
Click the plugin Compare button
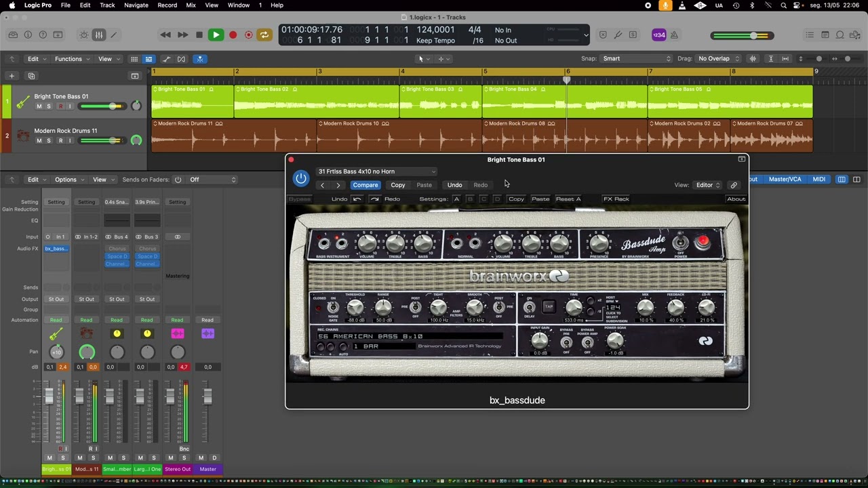[x=365, y=185]
